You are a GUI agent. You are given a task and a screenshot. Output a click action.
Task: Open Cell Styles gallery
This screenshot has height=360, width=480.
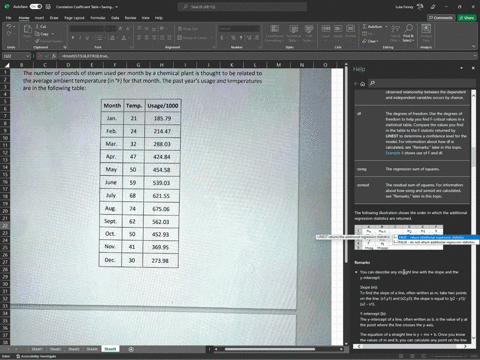[x=309, y=33]
